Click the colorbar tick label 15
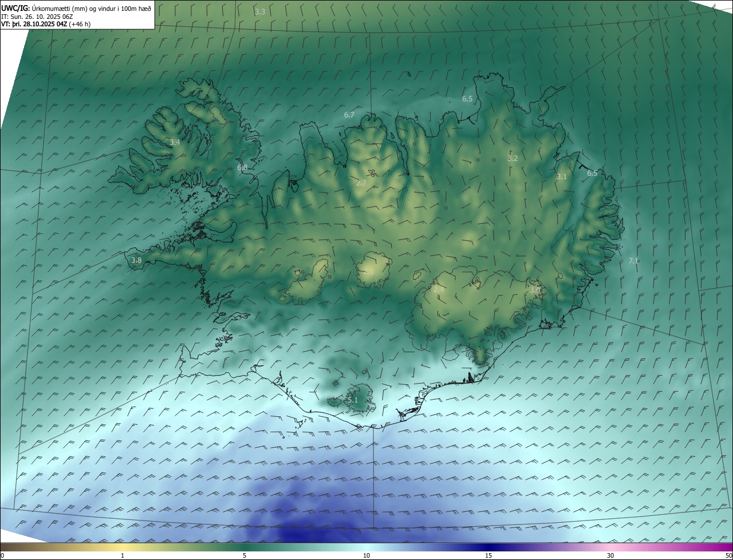 point(488,555)
